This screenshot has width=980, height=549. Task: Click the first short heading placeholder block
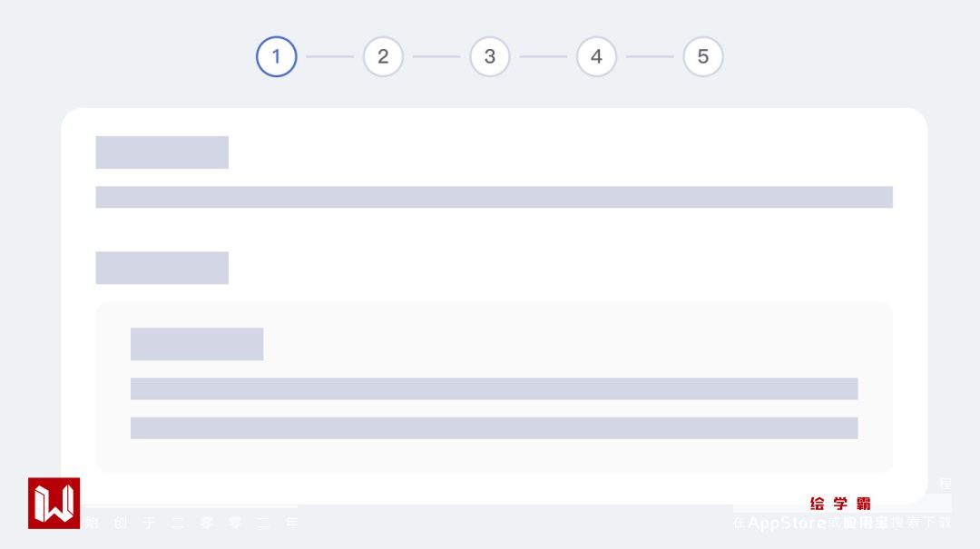pos(162,152)
